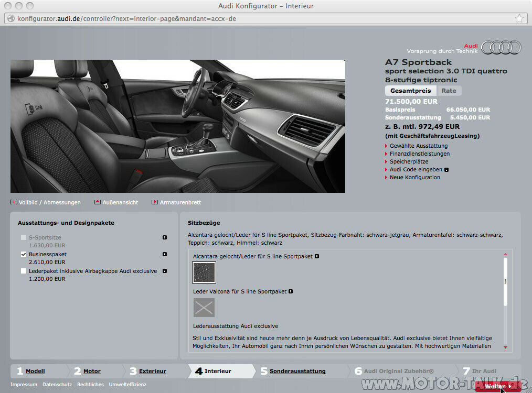
Task: Select the Leder Valcona fabric swatch
Action: point(204,308)
